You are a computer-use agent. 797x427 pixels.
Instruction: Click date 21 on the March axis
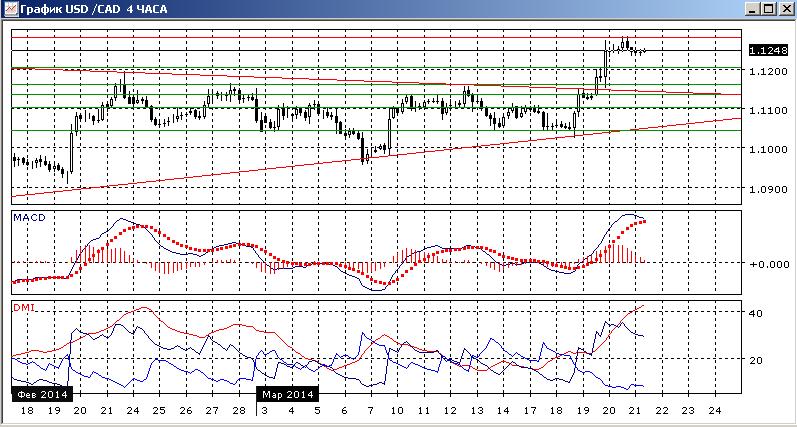(635, 411)
